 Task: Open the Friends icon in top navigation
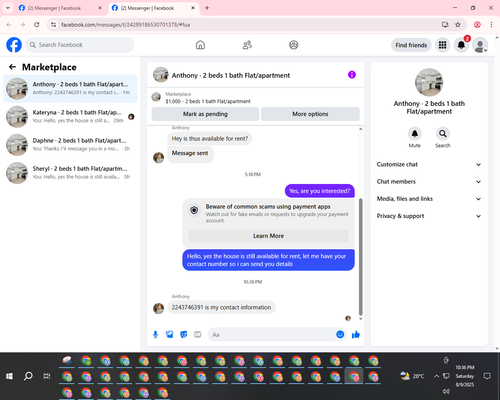click(x=247, y=45)
